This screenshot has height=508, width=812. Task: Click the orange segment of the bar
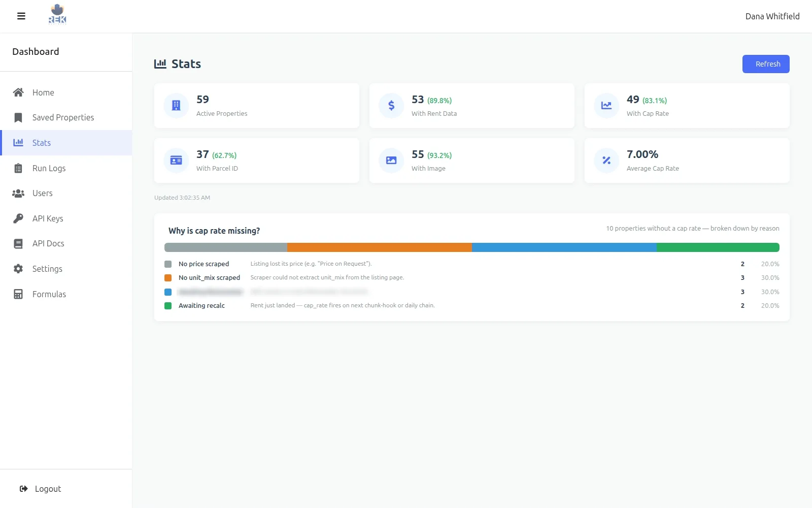click(380, 247)
